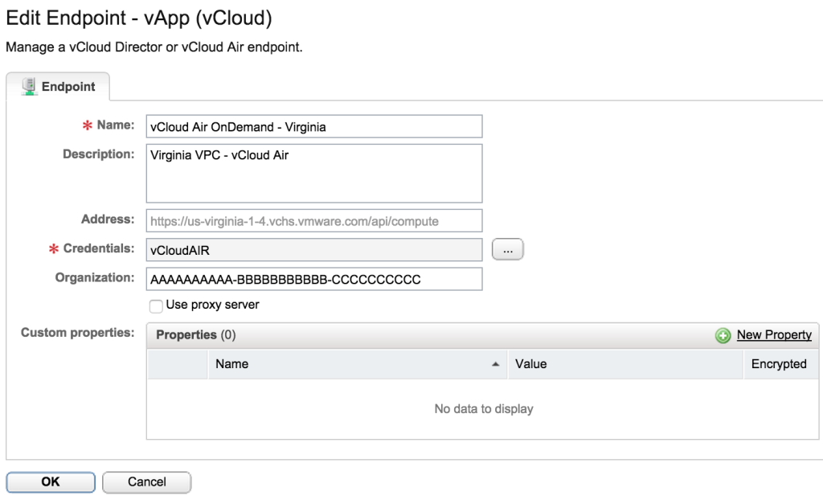Enable the Use proxy server checkbox
The width and height of the screenshot is (823, 504).
click(156, 305)
